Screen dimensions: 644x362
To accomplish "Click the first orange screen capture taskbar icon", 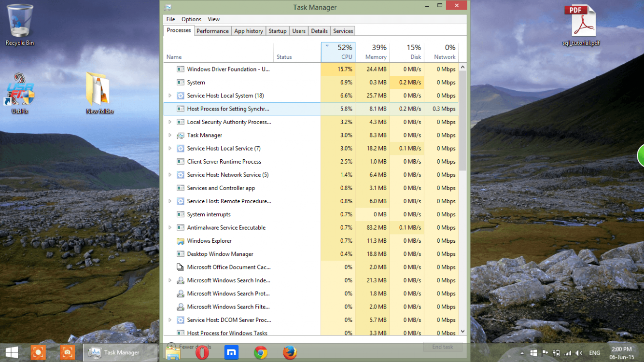I will point(38,353).
